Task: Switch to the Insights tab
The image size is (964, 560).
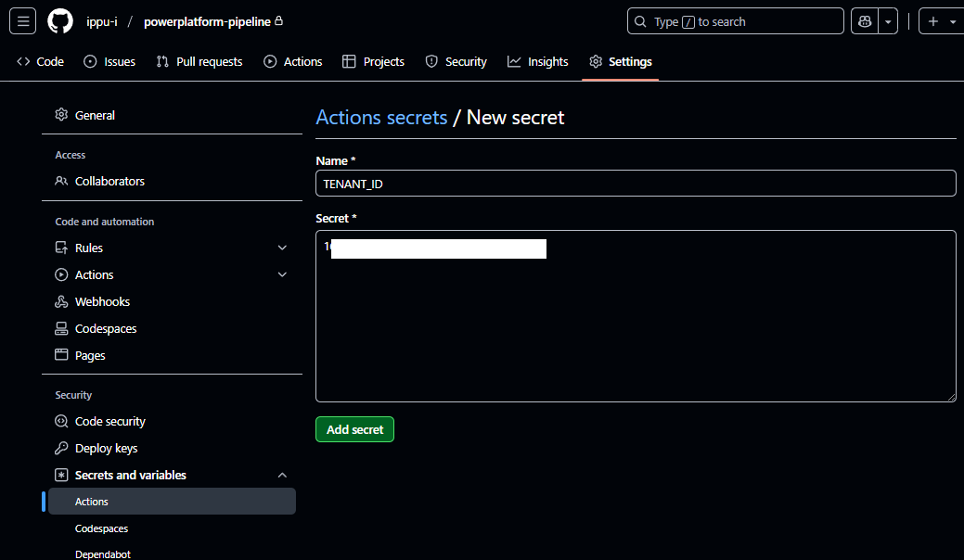Action: pos(538,61)
